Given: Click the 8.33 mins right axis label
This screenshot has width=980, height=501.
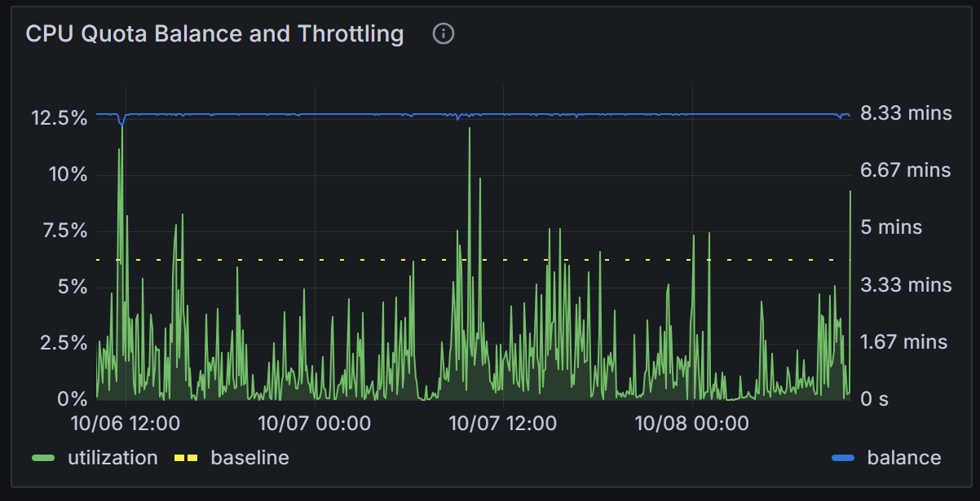Looking at the screenshot, I should point(906,113).
